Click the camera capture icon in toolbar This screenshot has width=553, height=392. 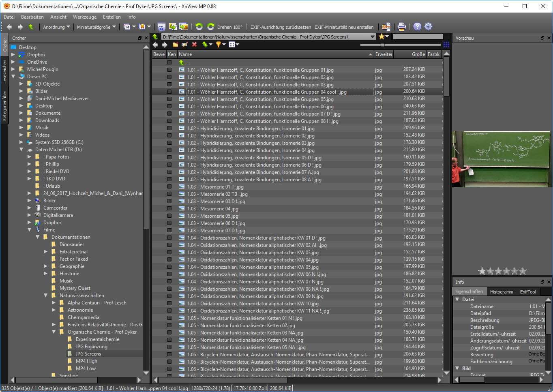click(x=161, y=27)
